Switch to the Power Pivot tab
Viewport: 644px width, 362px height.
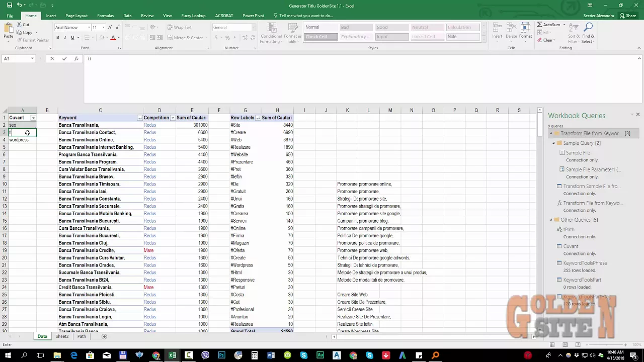tap(253, 16)
